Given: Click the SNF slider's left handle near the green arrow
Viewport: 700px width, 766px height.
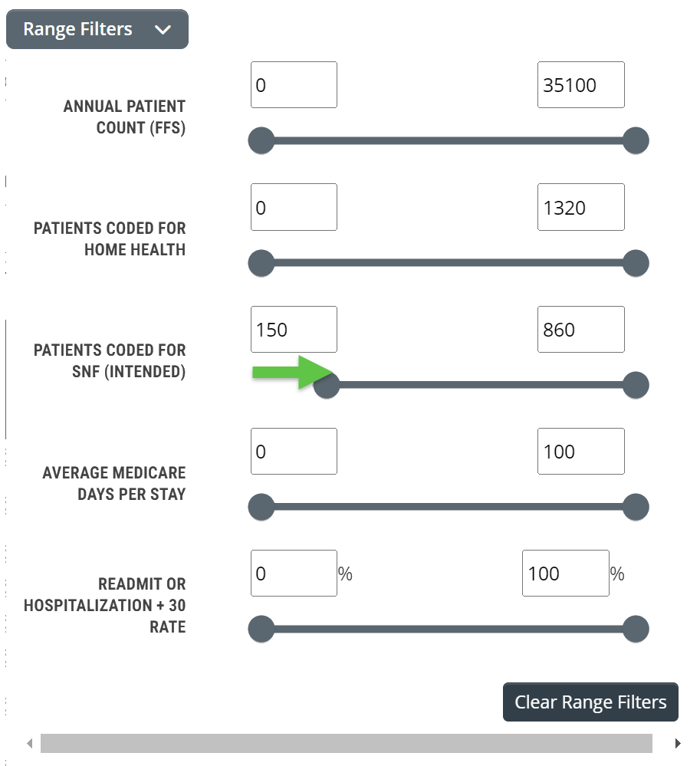Looking at the screenshot, I should coord(327,386).
